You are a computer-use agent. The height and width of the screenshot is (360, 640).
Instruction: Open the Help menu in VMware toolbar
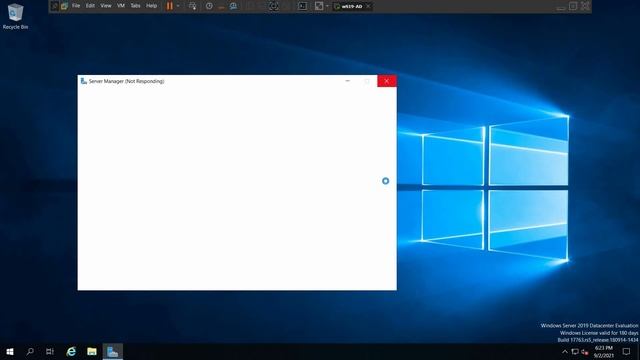(x=151, y=6)
